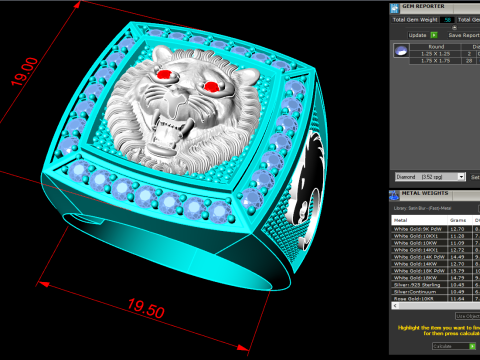Click the Round column header
480x360 pixels.
435,47
